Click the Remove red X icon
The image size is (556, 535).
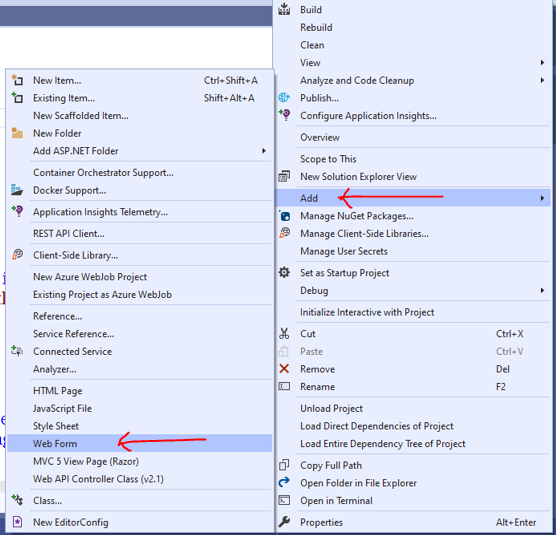pos(284,369)
